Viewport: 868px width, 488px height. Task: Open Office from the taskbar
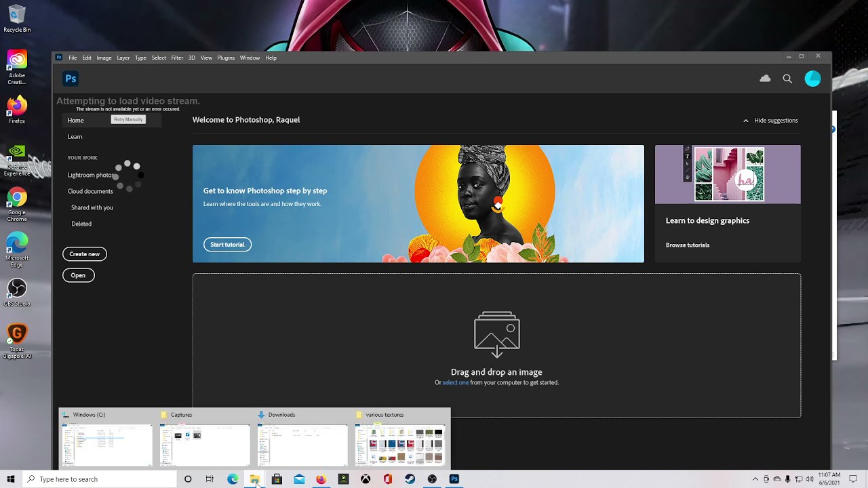(x=387, y=479)
